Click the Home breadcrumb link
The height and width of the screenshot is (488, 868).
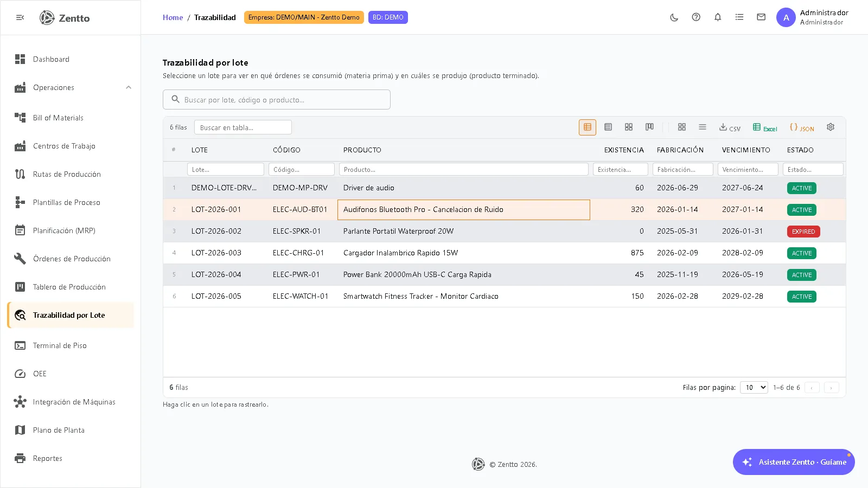(x=173, y=17)
